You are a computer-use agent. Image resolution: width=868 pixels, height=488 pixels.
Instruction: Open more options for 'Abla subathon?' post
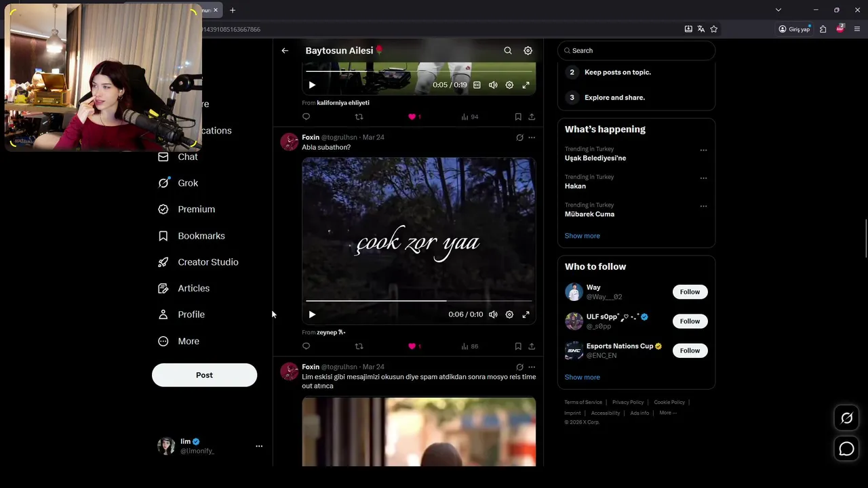click(x=532, y=138)
